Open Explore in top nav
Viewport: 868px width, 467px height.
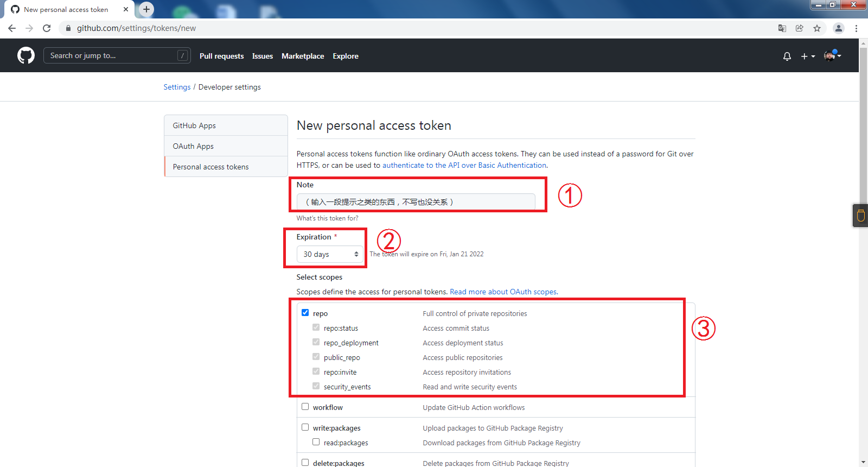tap(346, 56)
